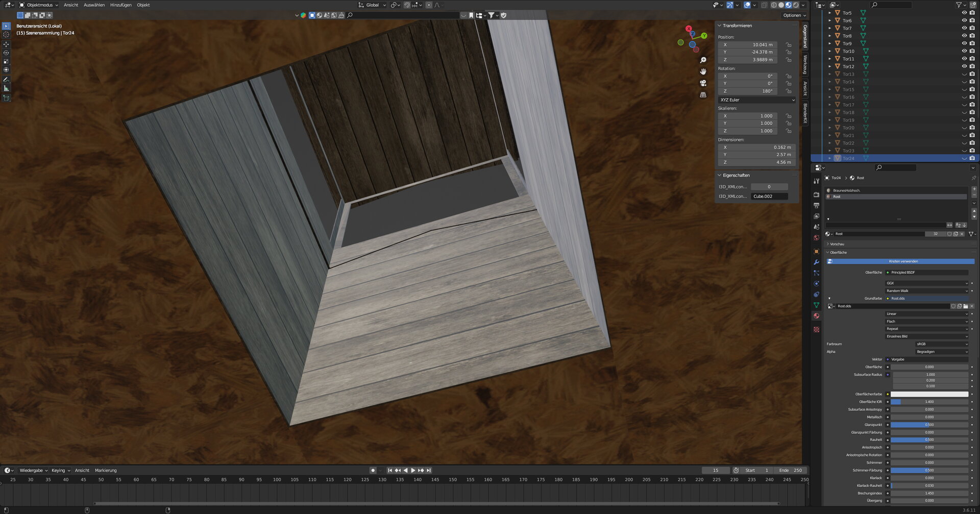Select the Move tool in the left toolbar
Screen dimensions: 980x514
pos(6,44)
